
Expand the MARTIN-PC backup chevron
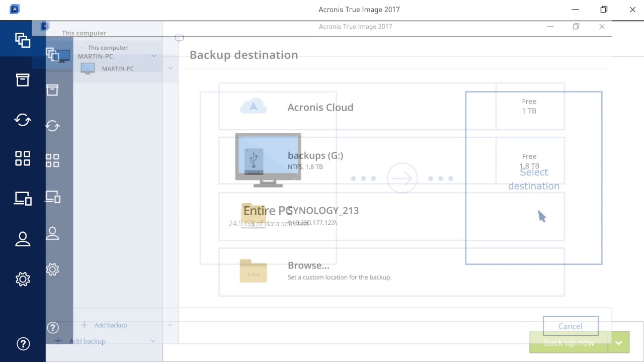pyautogui.click(x=154, y=56)
